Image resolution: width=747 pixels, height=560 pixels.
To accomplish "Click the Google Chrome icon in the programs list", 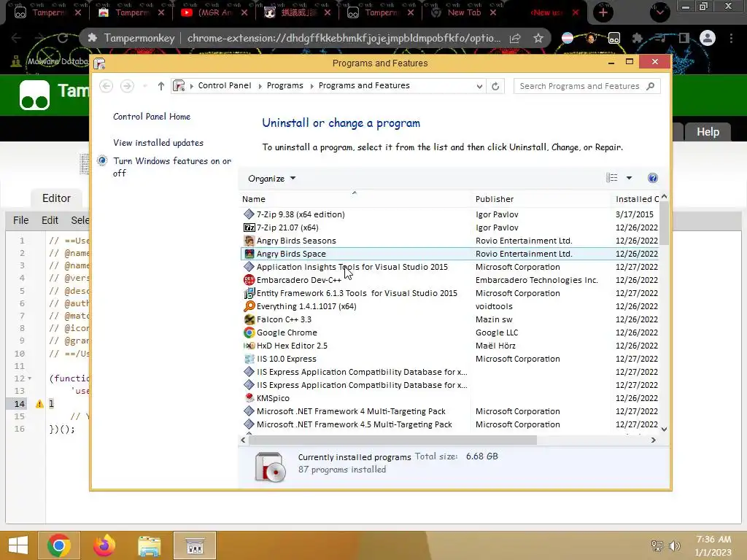I will click(249, 332).
